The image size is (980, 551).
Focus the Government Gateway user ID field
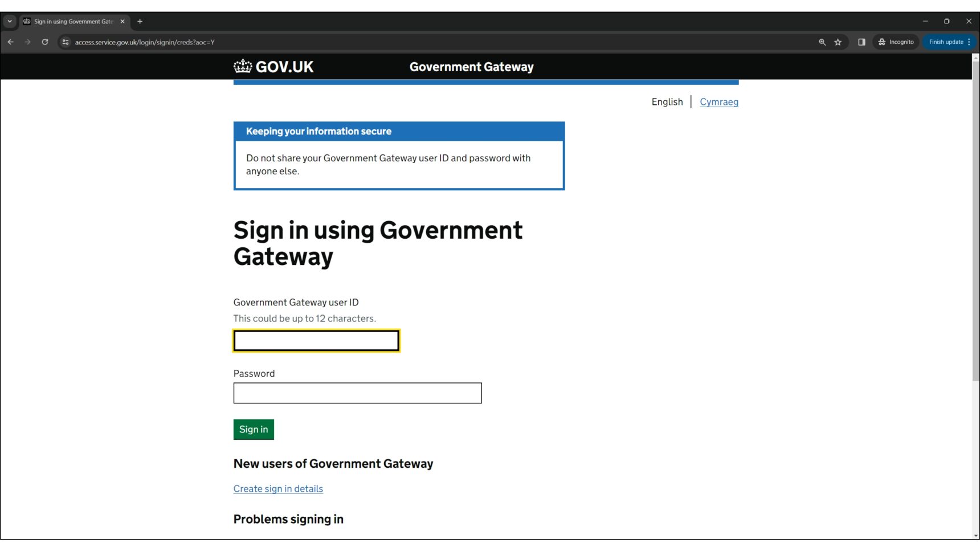pos(316,341)
